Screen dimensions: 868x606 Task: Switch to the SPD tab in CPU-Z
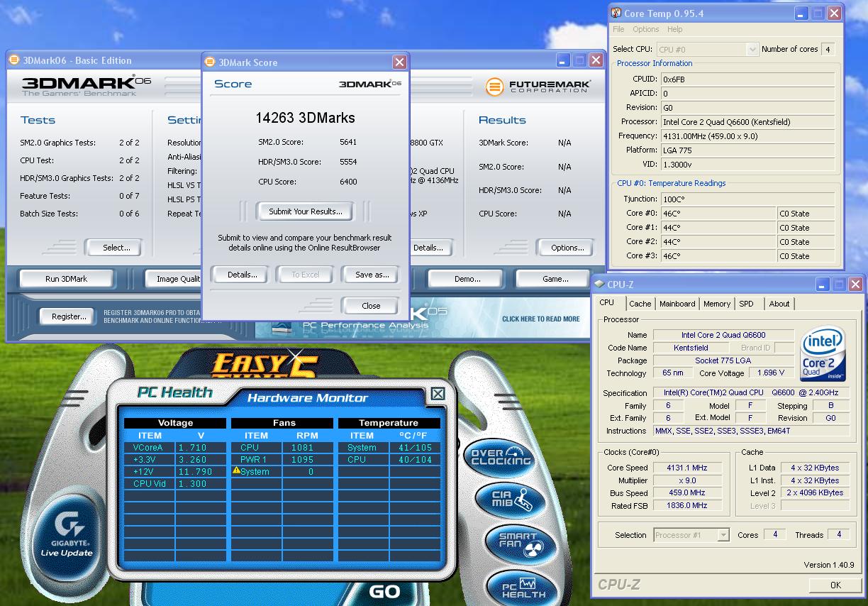click(746, 304)
